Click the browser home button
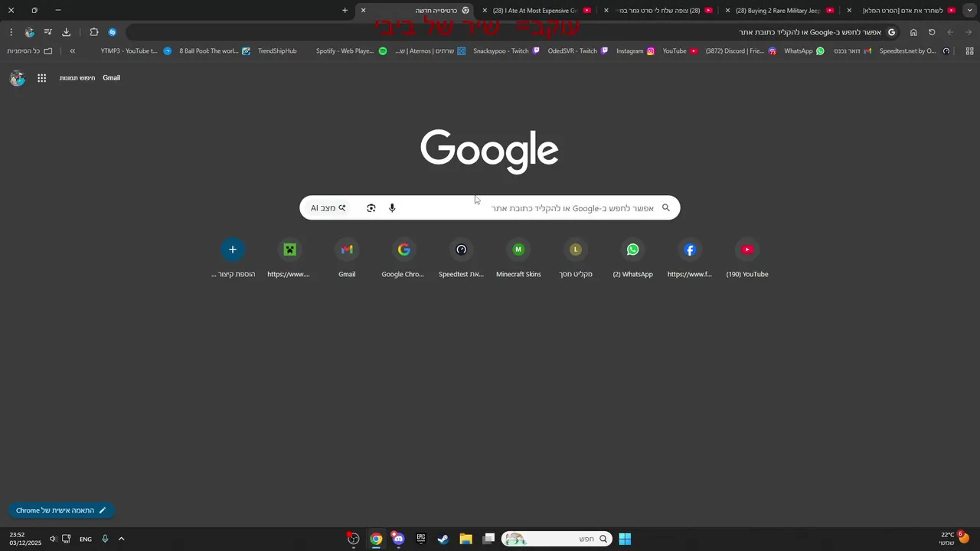 [913, 32]
